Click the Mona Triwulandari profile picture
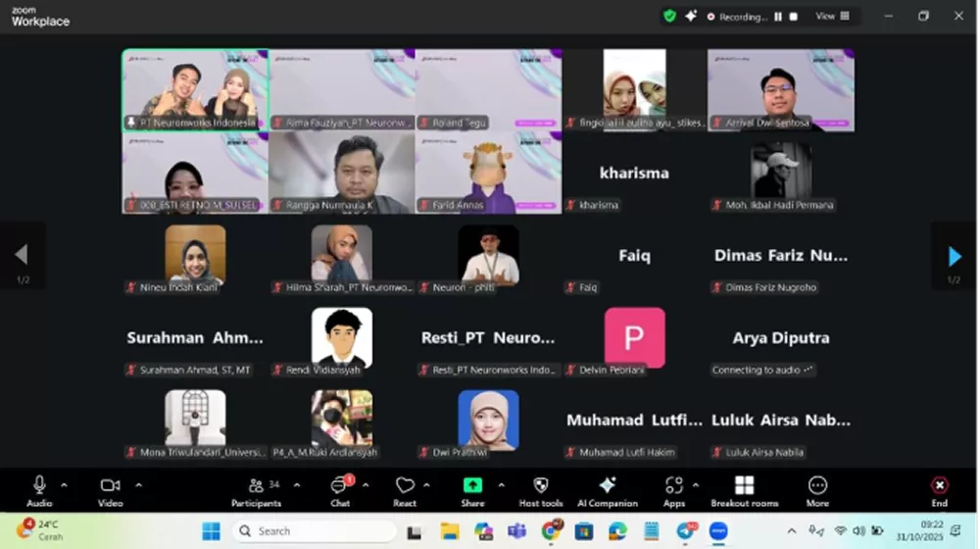980x549 pixels. tap(196, 418)
